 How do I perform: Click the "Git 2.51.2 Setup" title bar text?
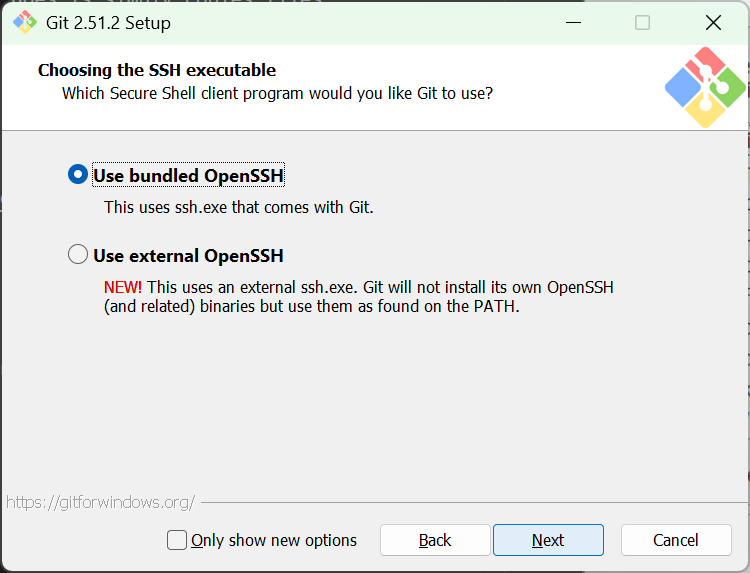(108, 22)
